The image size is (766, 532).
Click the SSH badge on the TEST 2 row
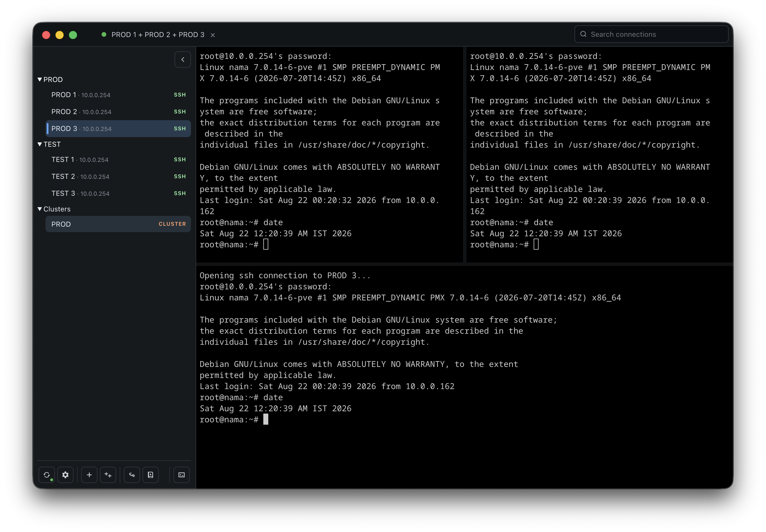(180, 176)
